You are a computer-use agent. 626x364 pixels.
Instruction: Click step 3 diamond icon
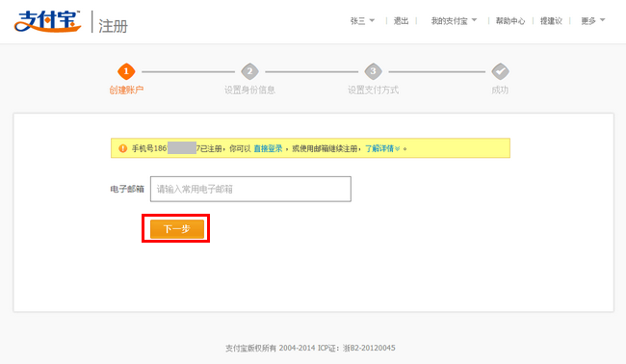click(373, 71)
